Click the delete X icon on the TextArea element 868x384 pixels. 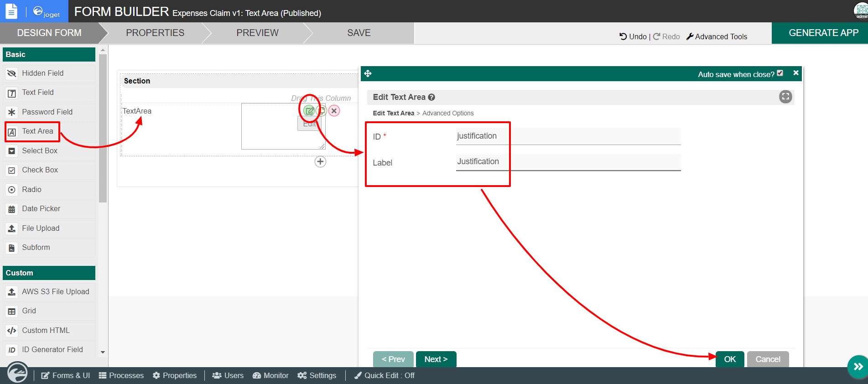pos(334,111)
